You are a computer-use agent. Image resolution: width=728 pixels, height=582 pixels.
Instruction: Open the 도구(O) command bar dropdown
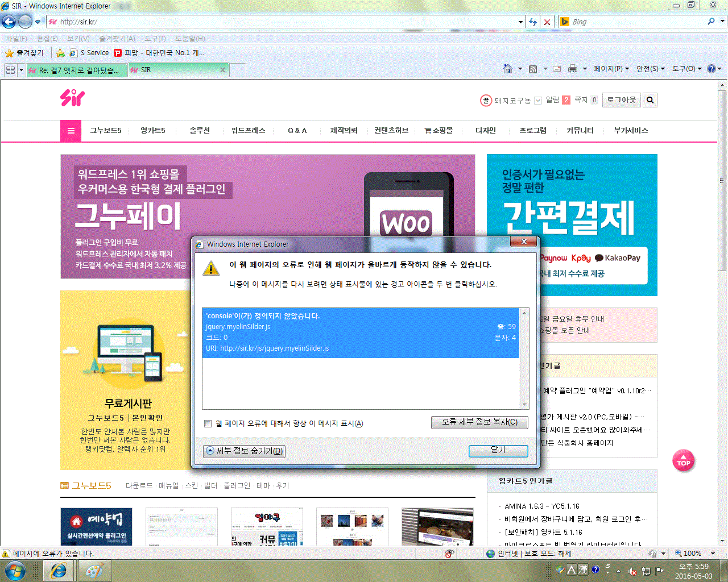click(x=687, y=69)
